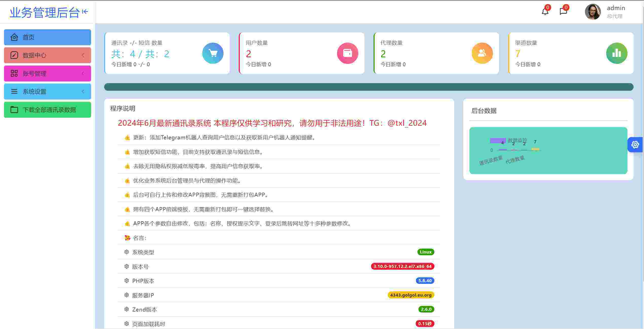Click the gear icon beside 系统类型
This screenshot has width=644, height=329.
pos(126,252)
